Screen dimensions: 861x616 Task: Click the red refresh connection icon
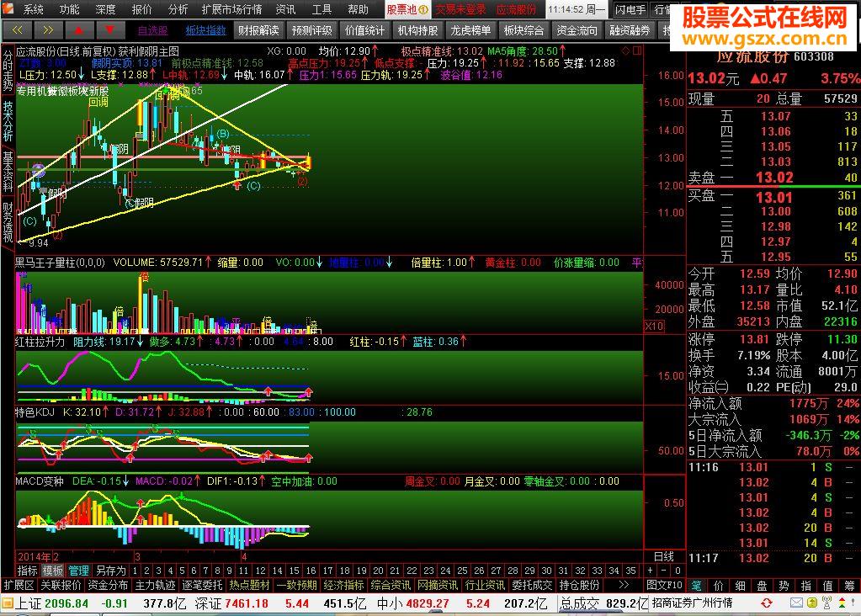click(767, 603)
